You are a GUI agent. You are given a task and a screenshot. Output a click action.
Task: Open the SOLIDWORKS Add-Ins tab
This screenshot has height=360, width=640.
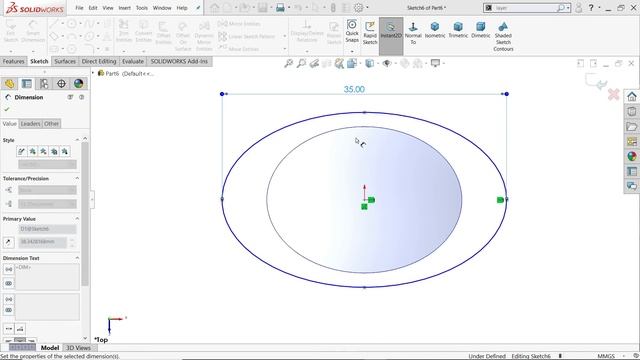click(x=179, y=62)
